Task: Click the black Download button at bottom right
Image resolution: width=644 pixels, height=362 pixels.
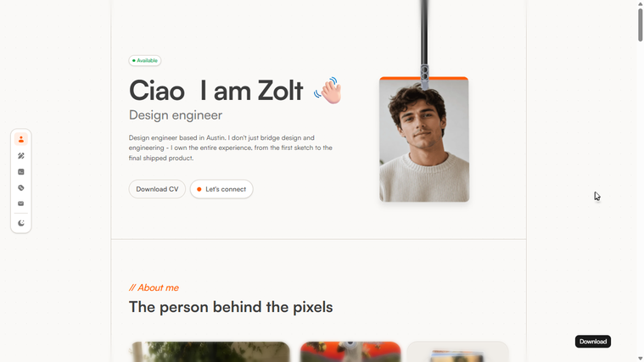Action: point(592,342)
